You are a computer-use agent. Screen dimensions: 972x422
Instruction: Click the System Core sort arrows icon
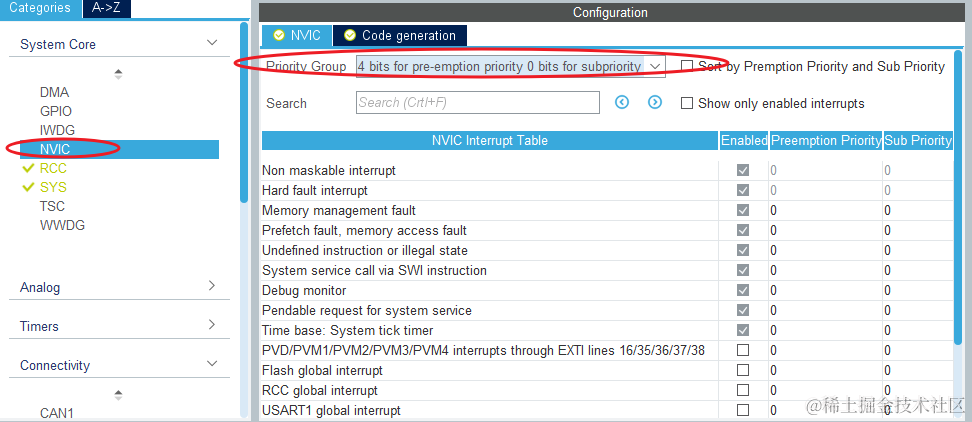[118, 74]
